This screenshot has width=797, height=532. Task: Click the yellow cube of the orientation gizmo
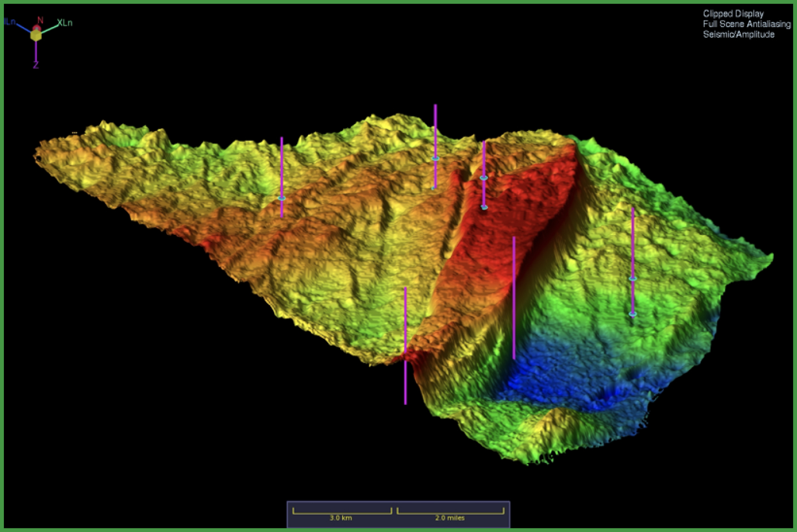tap(36, 35)
